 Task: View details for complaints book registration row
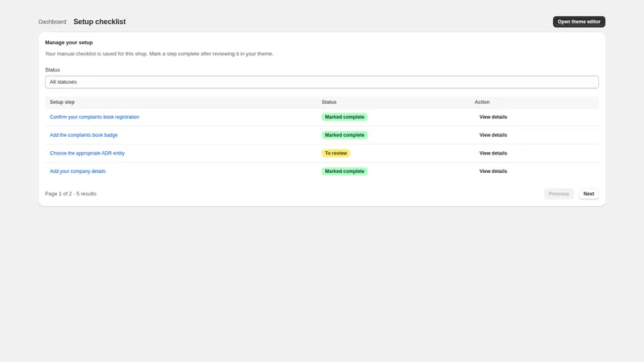(x=493, y=117)
